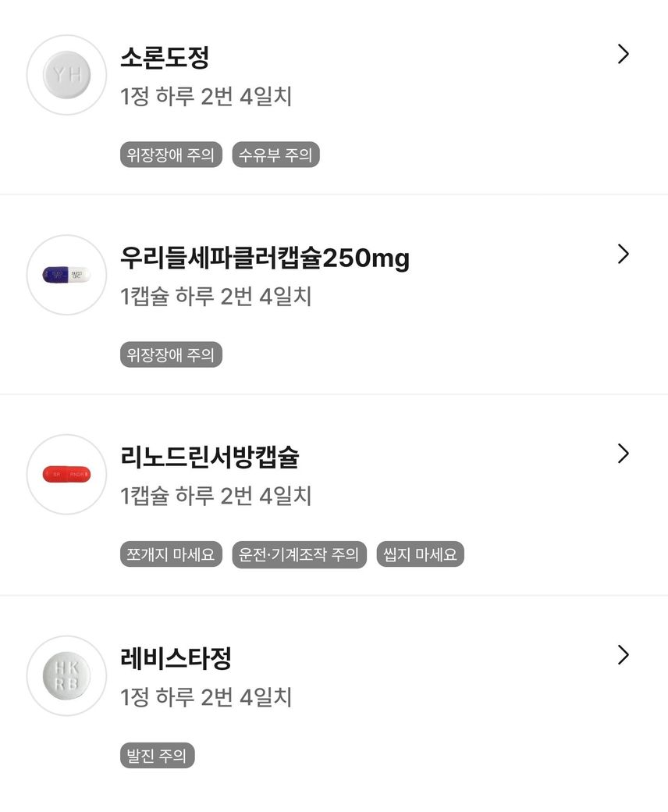Open the 우리들세파클러캡슐250mg title
Viewport: 668px width, 812px height.
point(265,257)
